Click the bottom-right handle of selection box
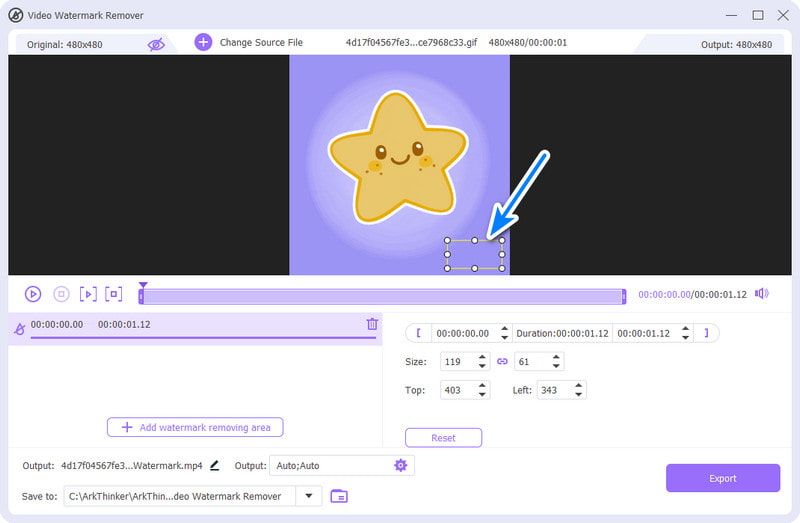The height and width of the screenshot is (523, 800). [x=502, y=268]
